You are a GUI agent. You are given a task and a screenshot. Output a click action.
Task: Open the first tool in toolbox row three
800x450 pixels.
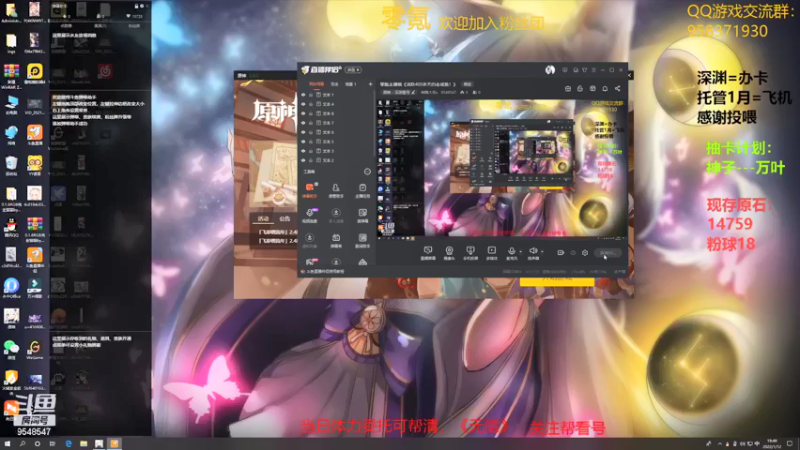310,240
